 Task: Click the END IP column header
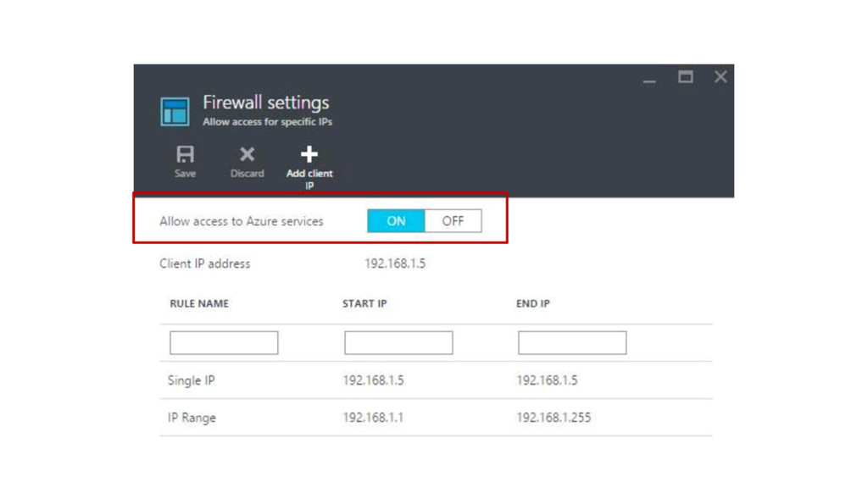click(x=533, y=304)
